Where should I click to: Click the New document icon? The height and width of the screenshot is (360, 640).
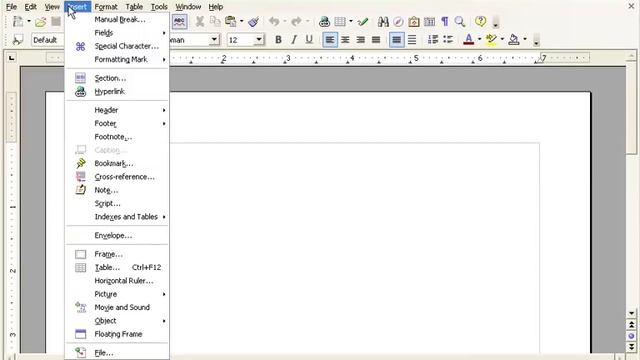point(18,22)
